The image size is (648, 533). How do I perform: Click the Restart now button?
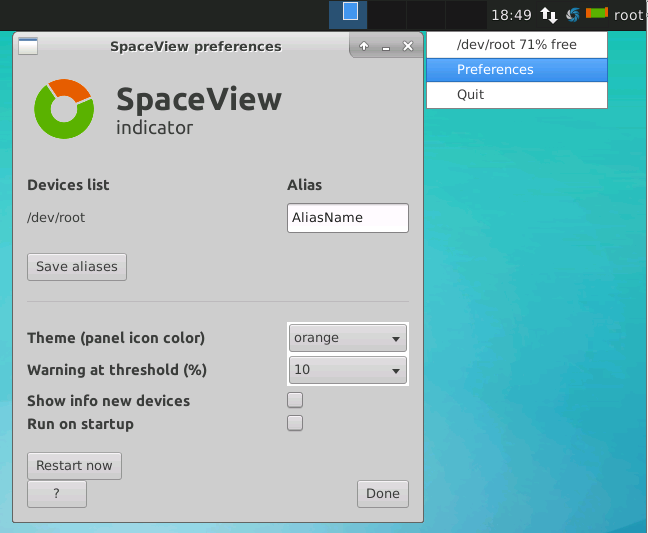(74, 466)
